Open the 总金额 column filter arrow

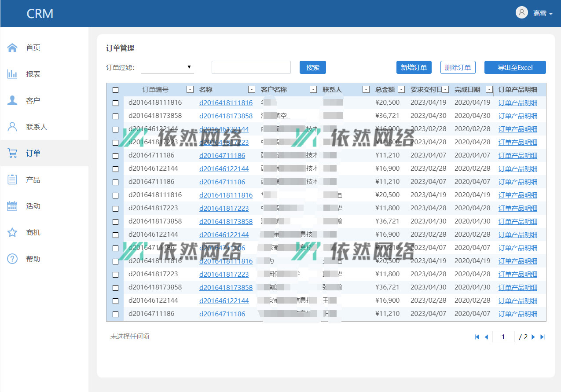tap(401, 90)
